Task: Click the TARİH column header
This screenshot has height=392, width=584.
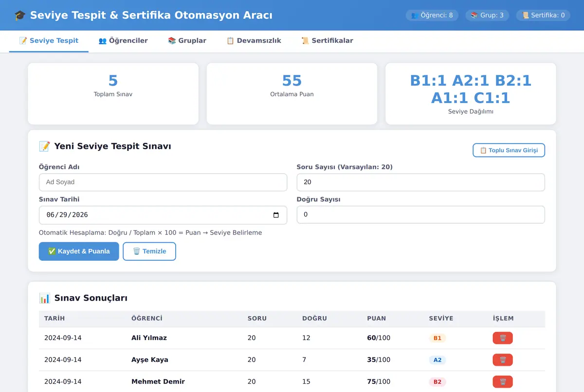Action: 55,319
